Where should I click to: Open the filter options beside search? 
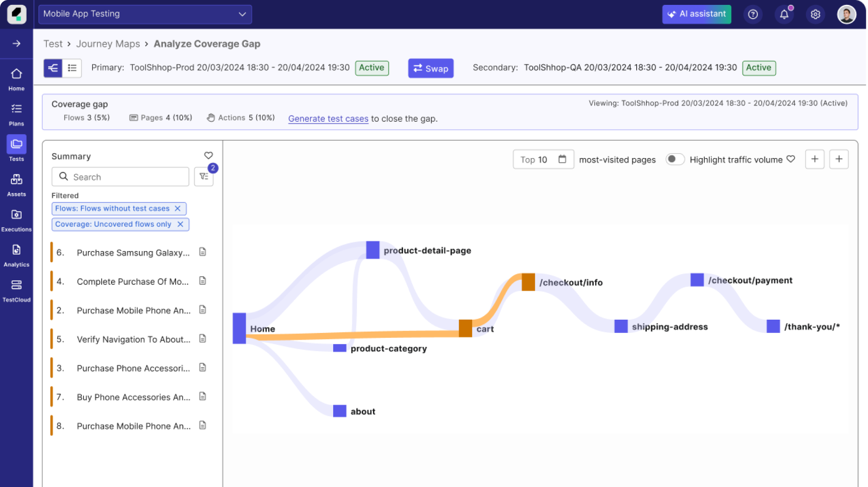(204, 176)
